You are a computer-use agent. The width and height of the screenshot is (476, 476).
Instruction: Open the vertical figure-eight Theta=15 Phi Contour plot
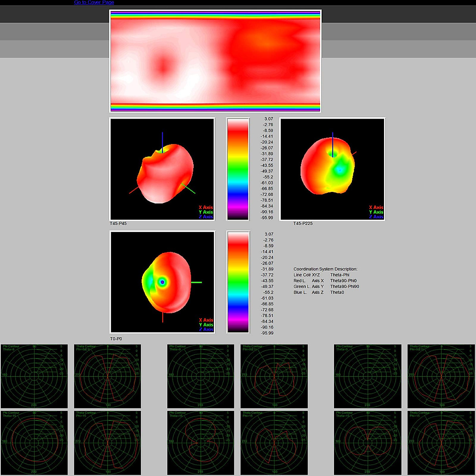tap(201, 442)
